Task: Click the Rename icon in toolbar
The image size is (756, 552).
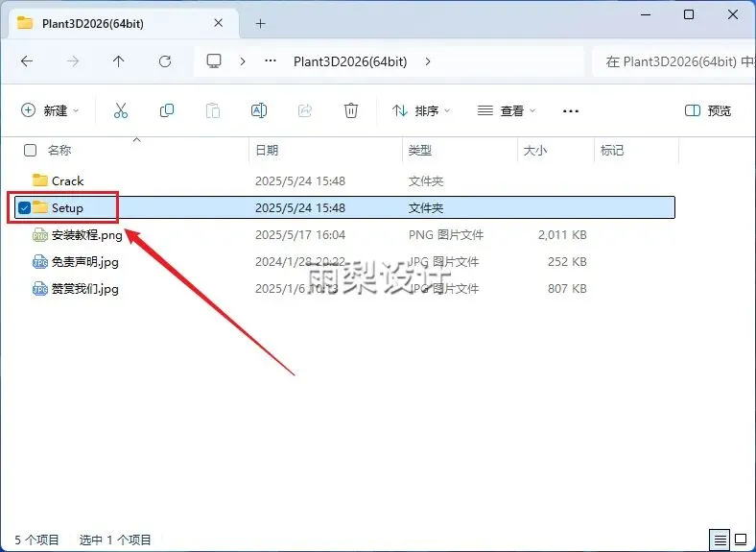Action: point(259,110)
